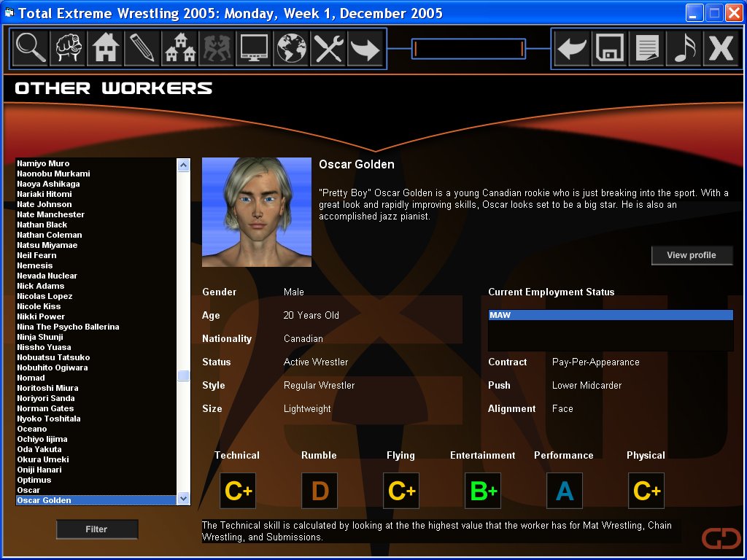Open the pencil editor icon

tap(142, 48)
